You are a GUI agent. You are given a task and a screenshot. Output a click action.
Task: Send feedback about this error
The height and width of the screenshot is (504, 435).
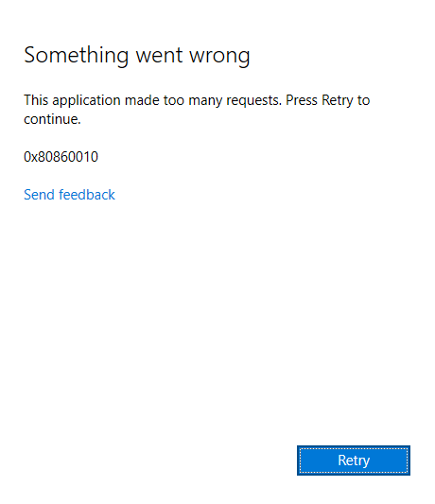coord(69,195)
